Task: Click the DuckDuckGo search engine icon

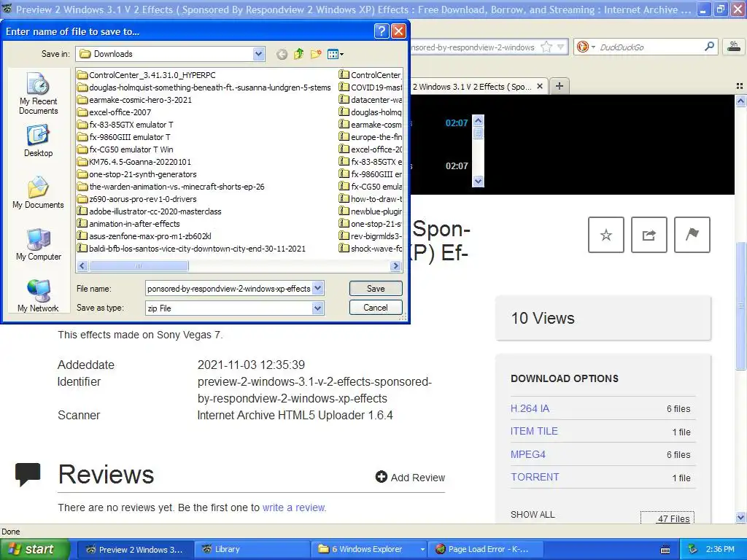Action: [x=582, y=47]
